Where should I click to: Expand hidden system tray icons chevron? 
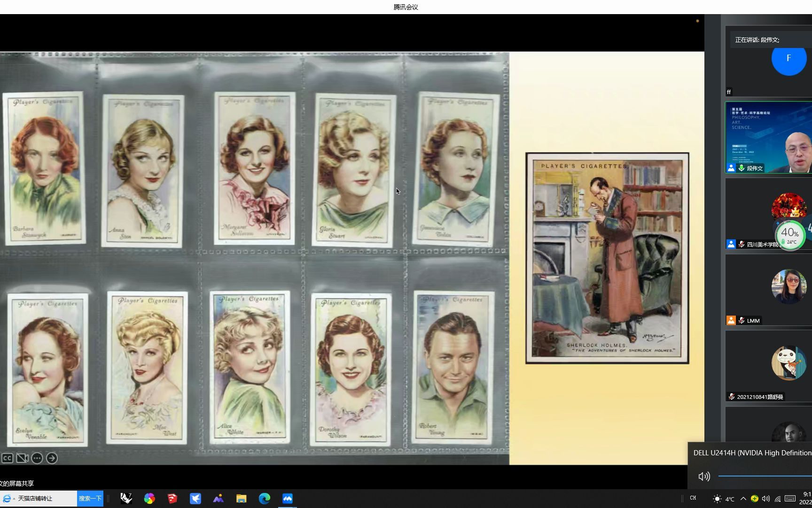pos(743,499)
